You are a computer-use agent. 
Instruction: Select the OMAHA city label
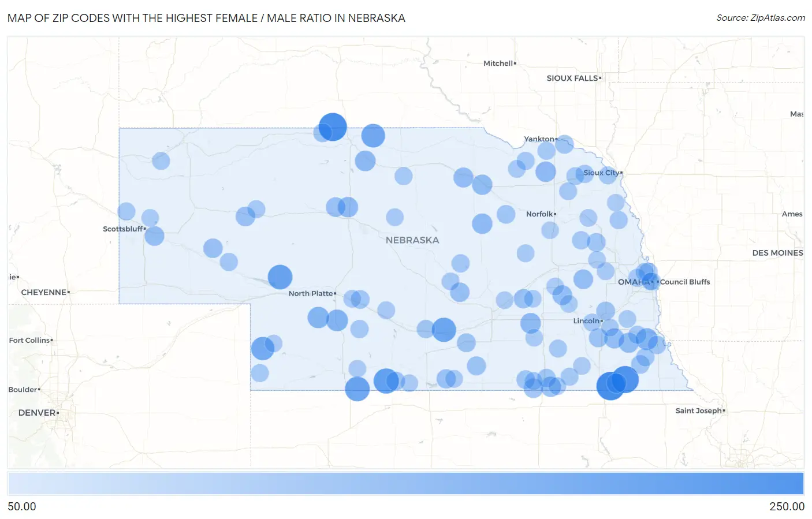[x=634, y=282]
